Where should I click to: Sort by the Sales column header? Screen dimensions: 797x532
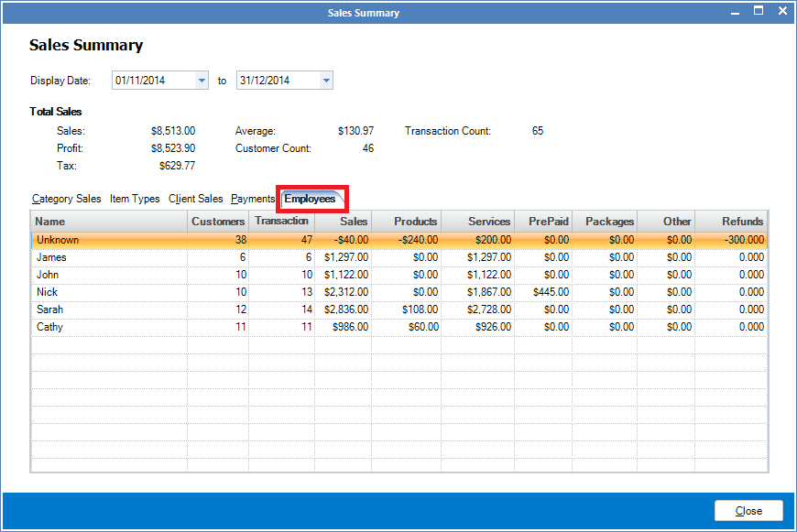click(x=353, y=222)
